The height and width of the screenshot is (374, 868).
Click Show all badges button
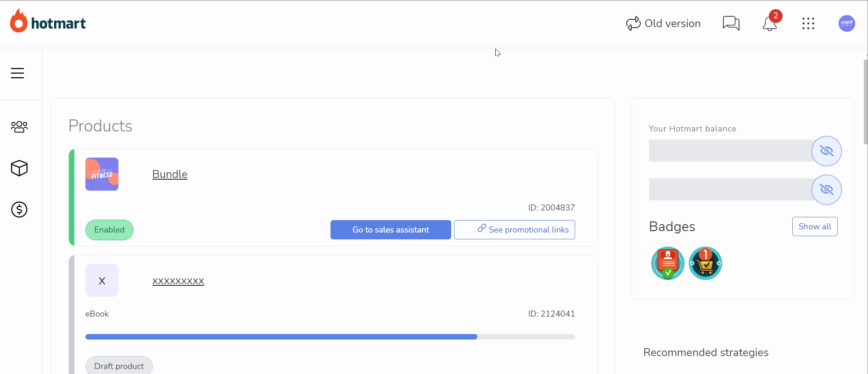[x=815, y=227]
